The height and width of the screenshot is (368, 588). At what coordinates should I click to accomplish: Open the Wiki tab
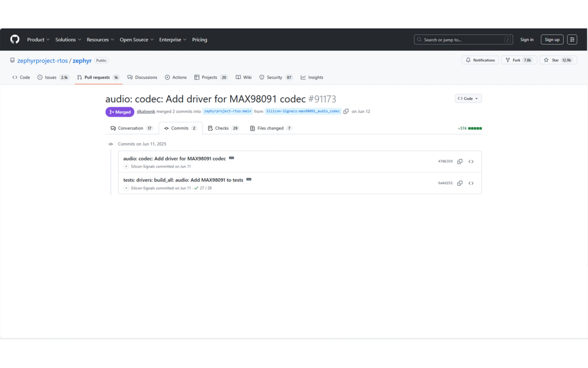[244, 77]
